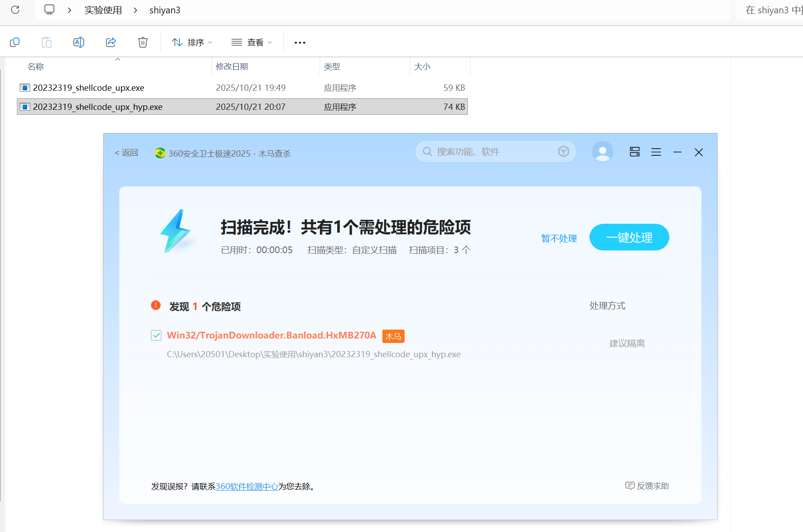Click the exe icon of 20232319_shellcode_upx_hyp.exe row
Image resolution: width=803 pixels, height=532 pixels.
pyautogui.click(x=25, y=107)
